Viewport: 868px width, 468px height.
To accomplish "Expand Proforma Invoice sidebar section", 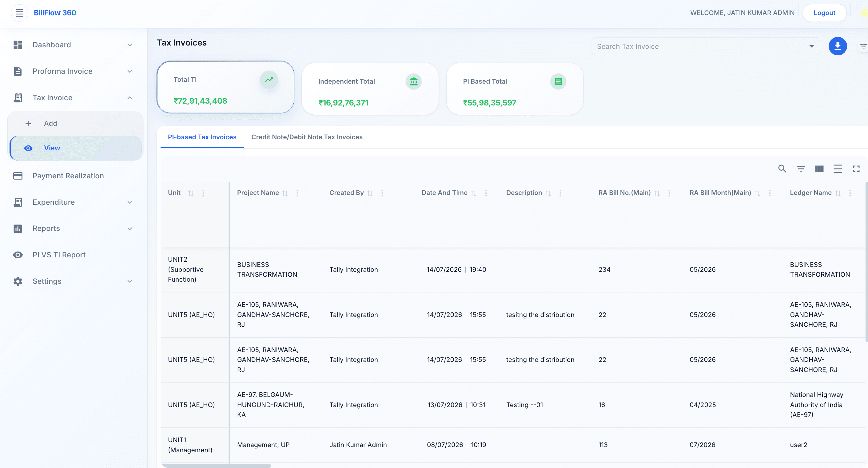I will [130, 71].
